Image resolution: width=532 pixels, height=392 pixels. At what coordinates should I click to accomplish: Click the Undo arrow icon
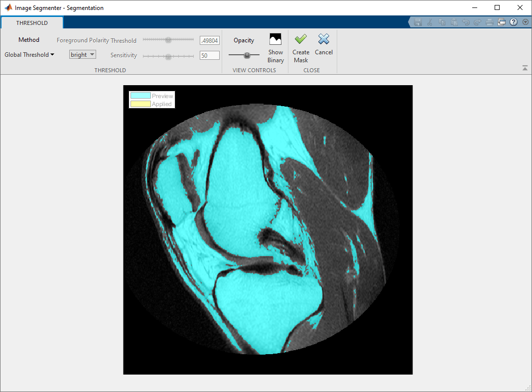coord(466,22)
